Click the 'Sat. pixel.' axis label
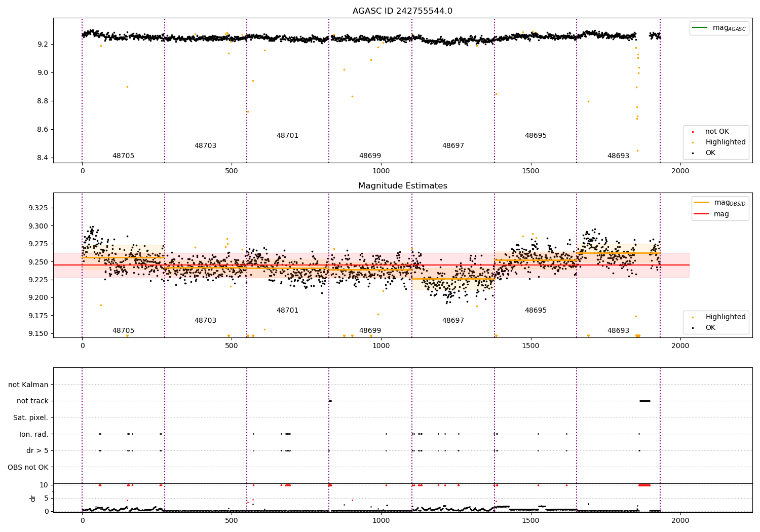This screenshot has height=532, width=760. point(30,417)
